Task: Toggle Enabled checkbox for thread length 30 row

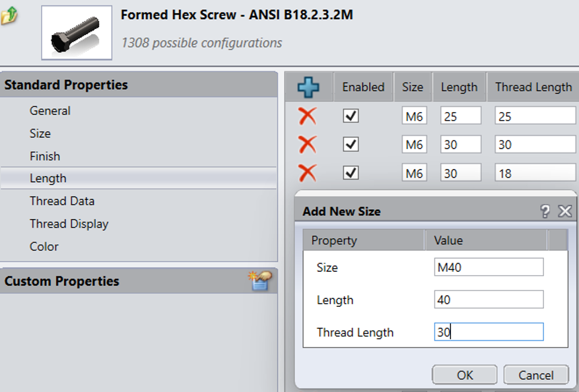Action: [351, 145]
